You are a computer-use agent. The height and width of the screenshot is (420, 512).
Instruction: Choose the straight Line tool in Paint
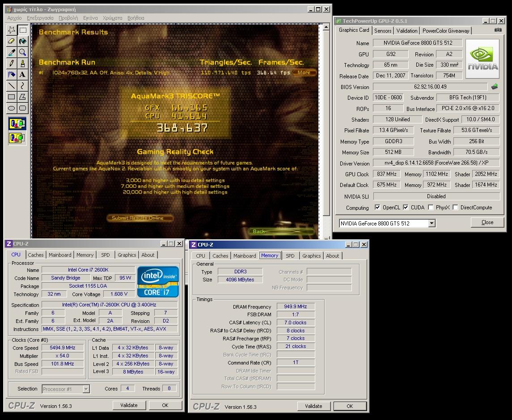12,85
